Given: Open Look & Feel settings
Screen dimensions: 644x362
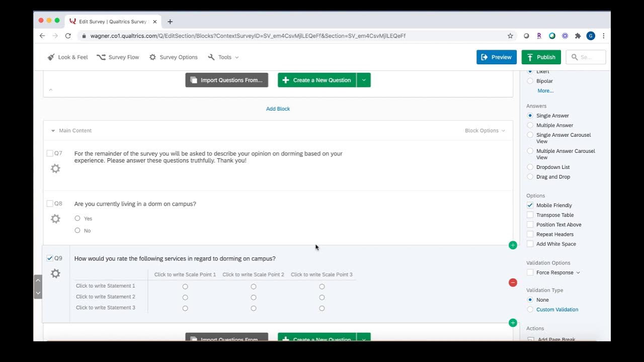Looking at the screenshot, I should [67, 57].
